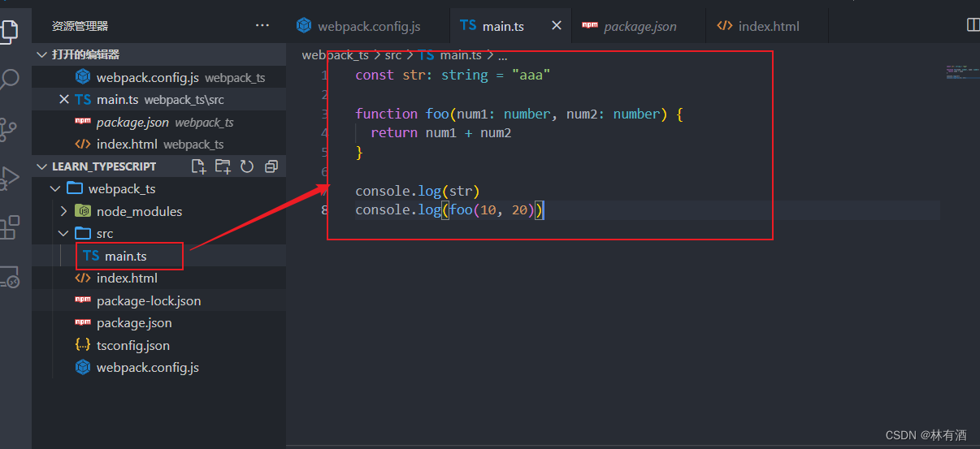Open package.json from open editors list
This screenshot has width=980, height=449.
pos(158,122)
